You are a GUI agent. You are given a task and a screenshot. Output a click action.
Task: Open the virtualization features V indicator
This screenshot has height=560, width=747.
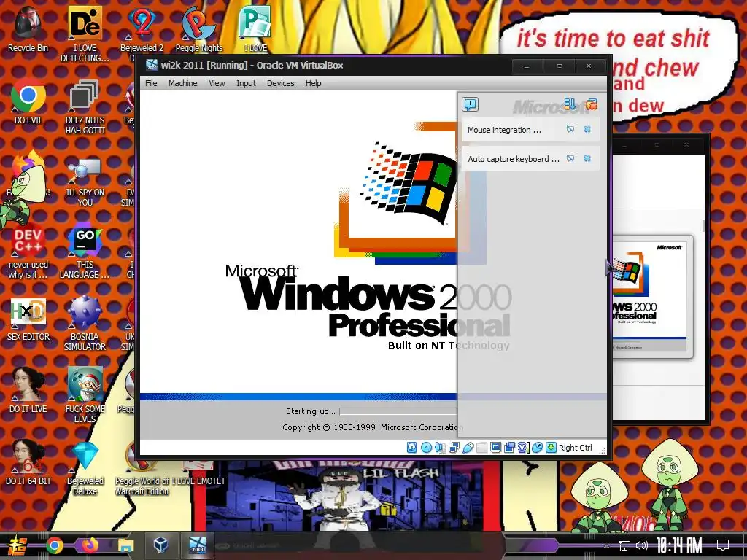coord(523,447)
